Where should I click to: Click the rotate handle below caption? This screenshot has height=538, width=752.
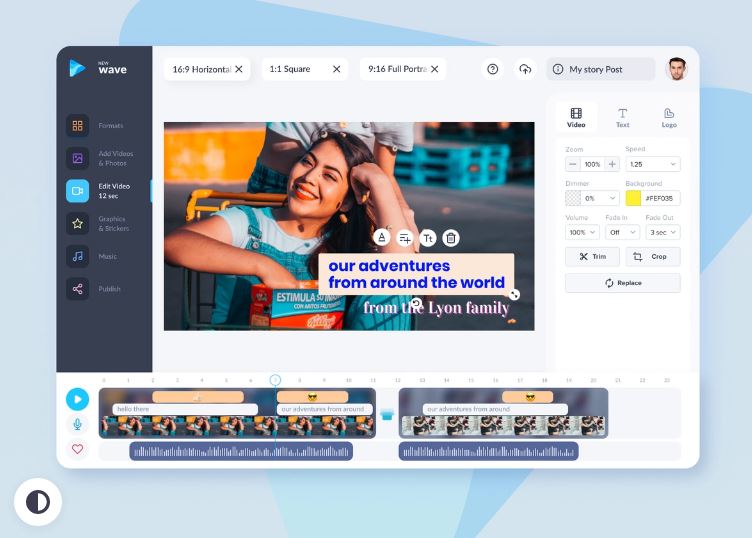click(x=416, y=303)
